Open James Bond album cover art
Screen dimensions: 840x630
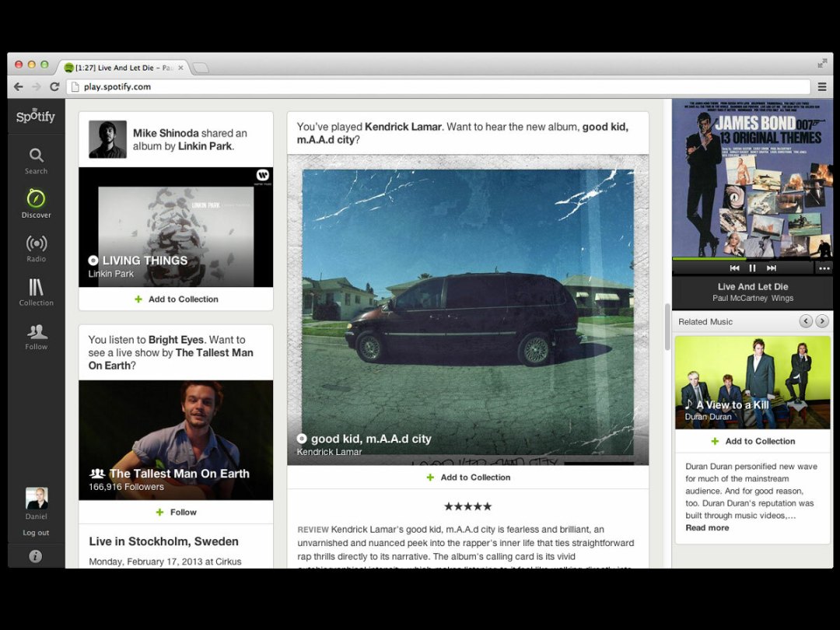(753, 178)
